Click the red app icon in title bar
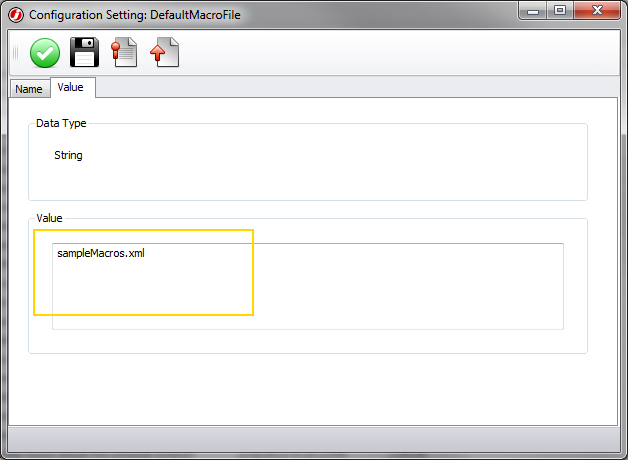This screenshot has height=460, width=628. [x=16, y=15]
